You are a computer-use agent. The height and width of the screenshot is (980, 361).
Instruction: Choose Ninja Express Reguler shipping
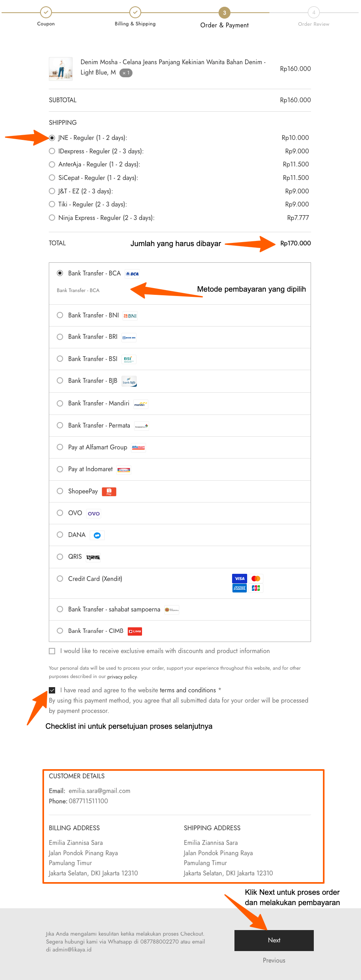tap(52, 218)
